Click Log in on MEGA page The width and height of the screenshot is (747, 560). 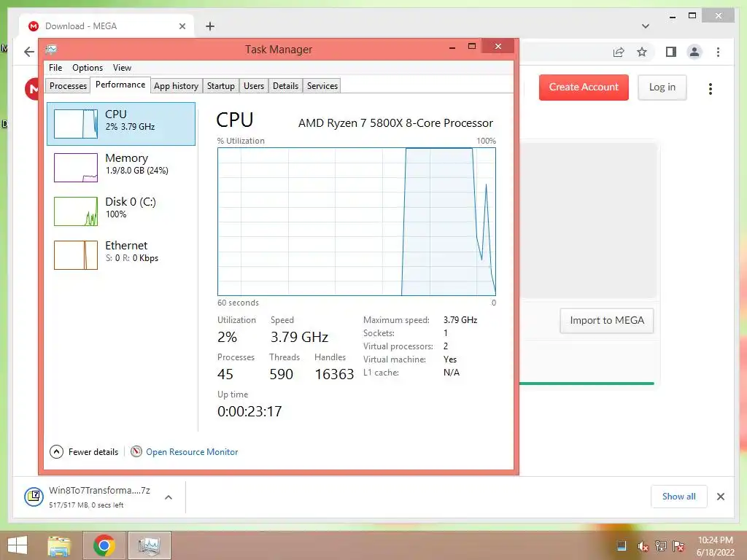point(662,87)
